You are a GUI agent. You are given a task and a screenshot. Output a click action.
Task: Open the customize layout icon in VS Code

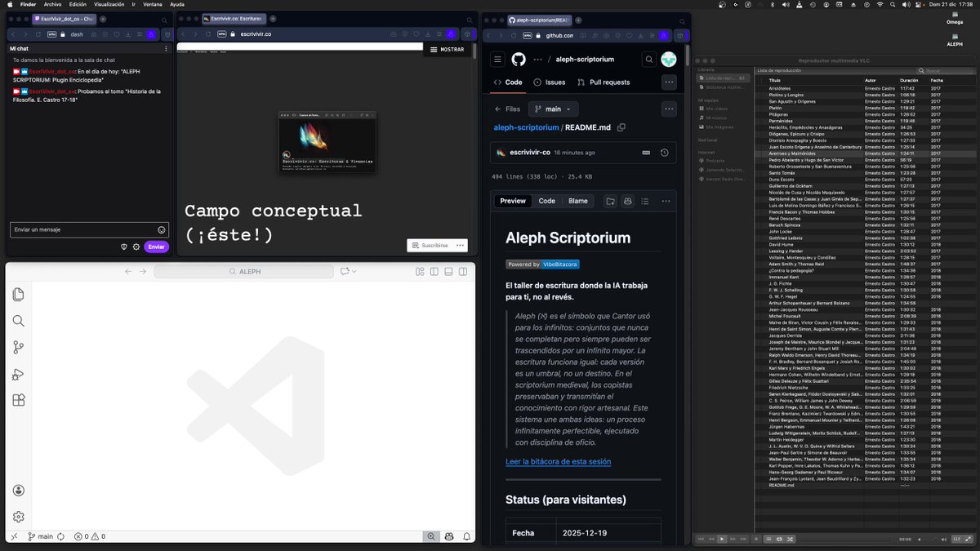point(420,272)
